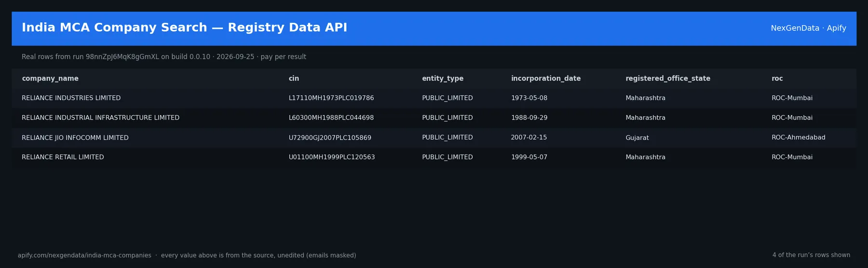Image resolution: width=868 pixels, height=268 pixels.
Task: Select CIN U72900GJ2007PLC105869
Action: (x=330, y=138)
